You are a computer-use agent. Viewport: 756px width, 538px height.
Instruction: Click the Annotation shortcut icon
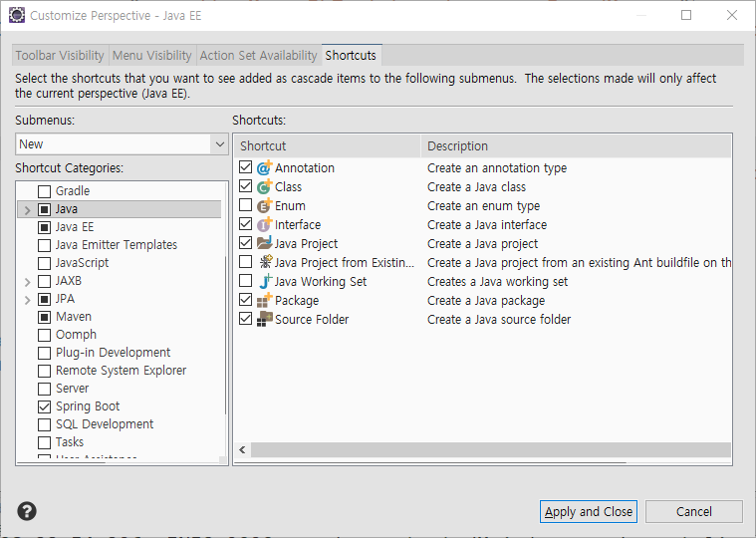coord(264,167)
